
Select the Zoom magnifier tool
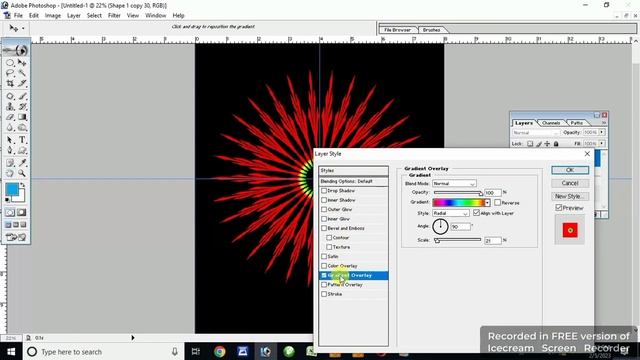(22, 173)
